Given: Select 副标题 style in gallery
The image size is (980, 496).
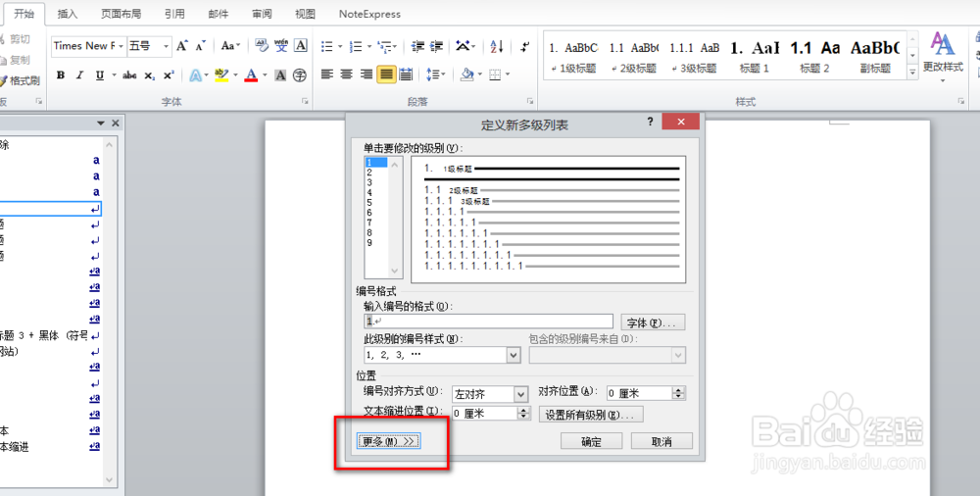Looking at the screenshot, I should click(x=875, y=56).
